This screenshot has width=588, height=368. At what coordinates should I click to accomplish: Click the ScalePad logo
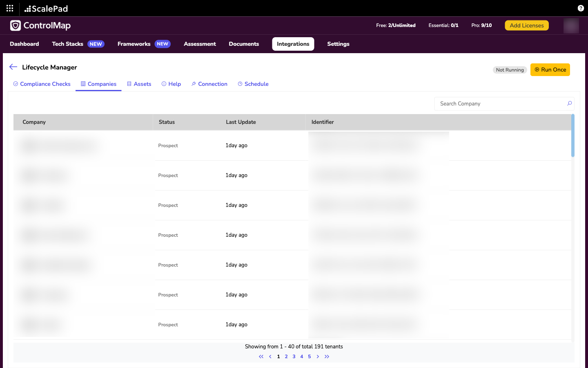coord(46,9)
